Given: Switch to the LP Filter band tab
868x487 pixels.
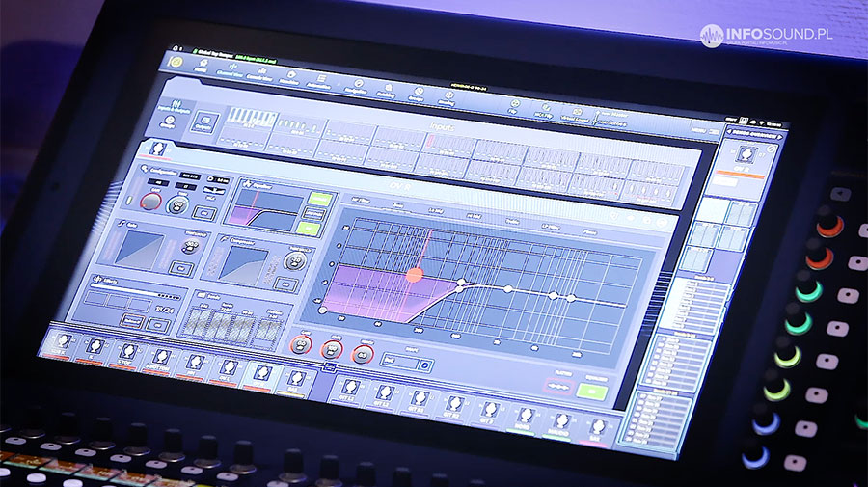Looking at the screenshot, I should click(x=551, y=227).
